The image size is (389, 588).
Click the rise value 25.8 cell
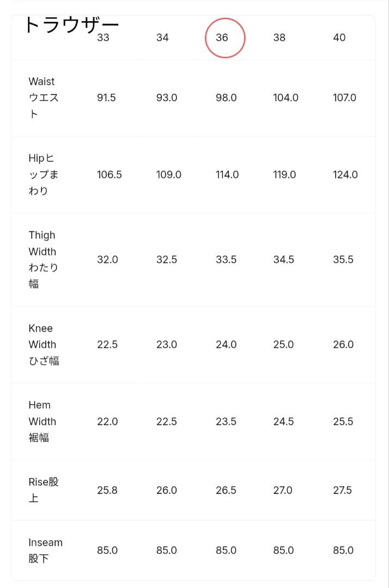107,491
